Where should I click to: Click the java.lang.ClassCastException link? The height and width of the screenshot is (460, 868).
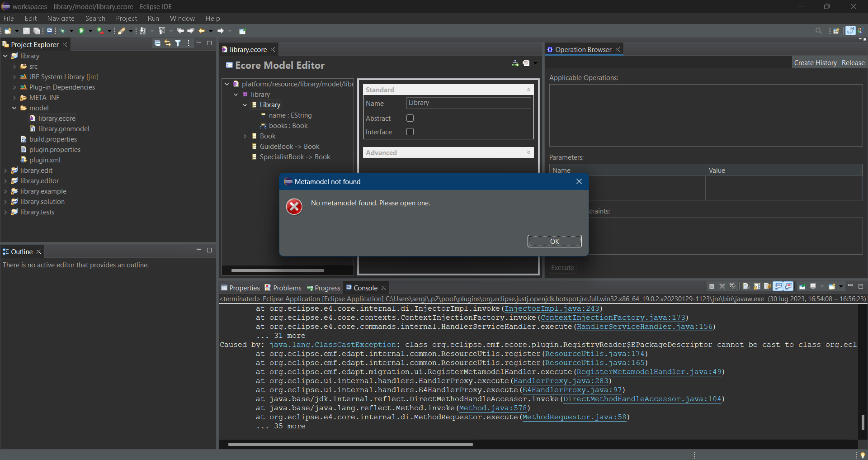(x=332, y=345)
